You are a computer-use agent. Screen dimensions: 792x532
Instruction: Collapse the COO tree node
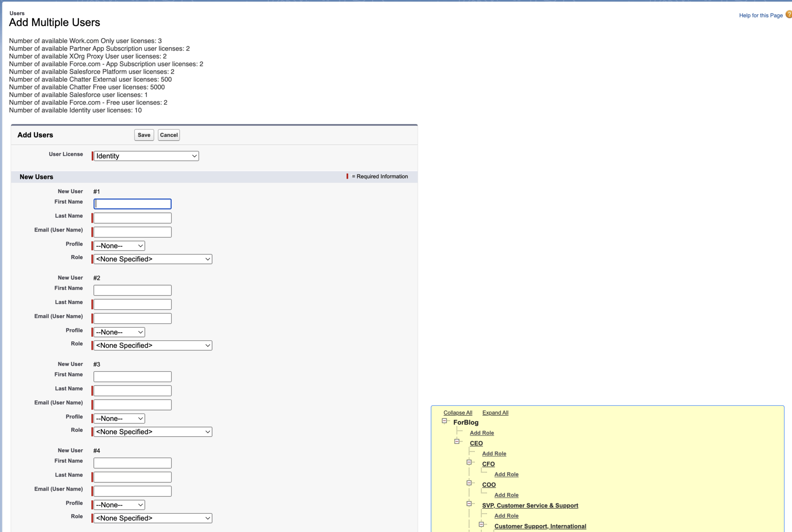469,483
